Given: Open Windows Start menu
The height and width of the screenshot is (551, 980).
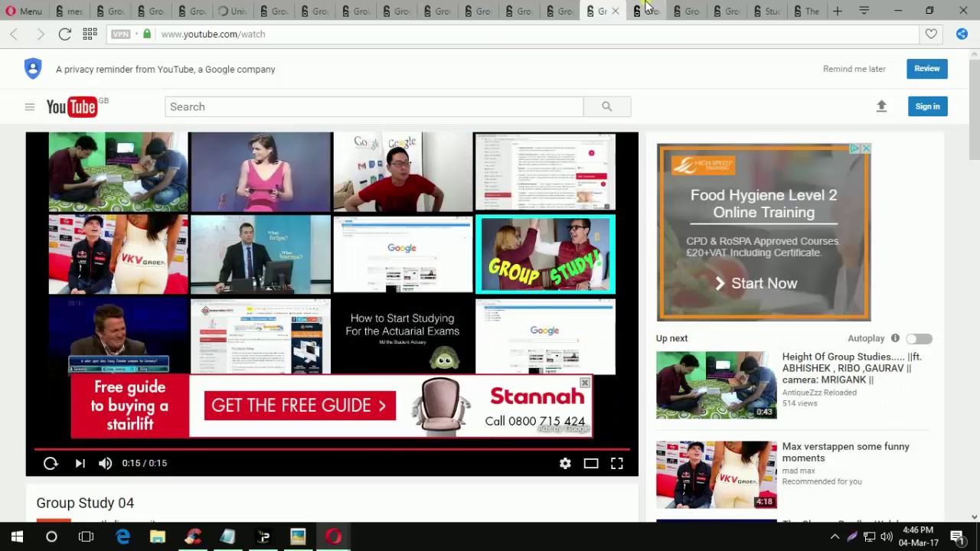Looking at the screenshot, I should pos(17,536).
